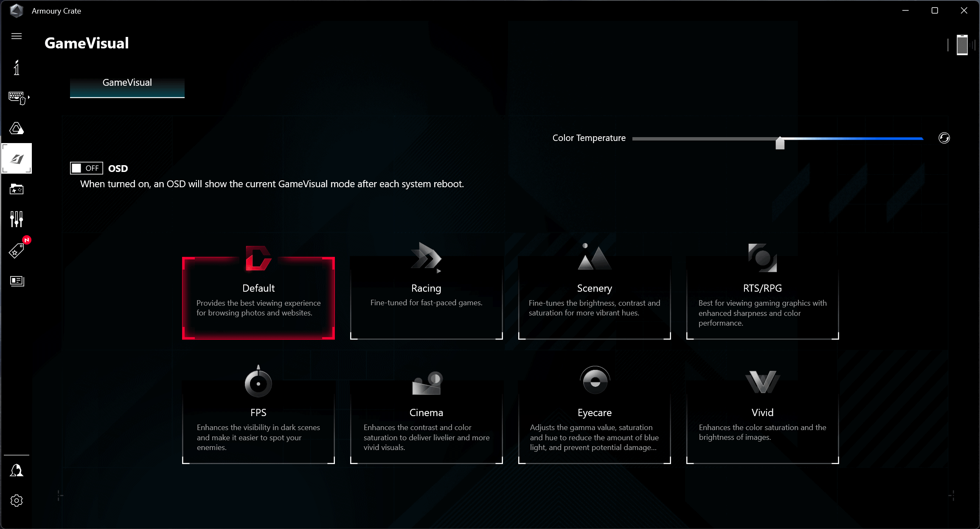Click the GameVisual page heading

tap(87, 43)
